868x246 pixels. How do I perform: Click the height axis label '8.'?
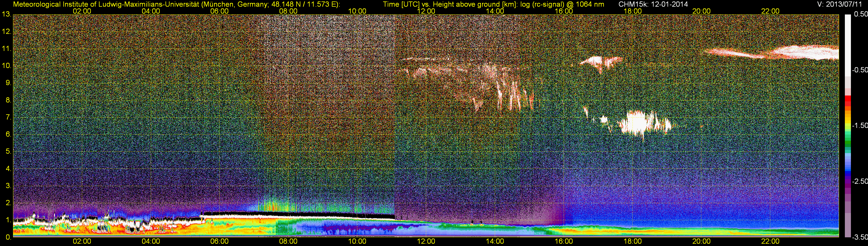tap(8, 100)
